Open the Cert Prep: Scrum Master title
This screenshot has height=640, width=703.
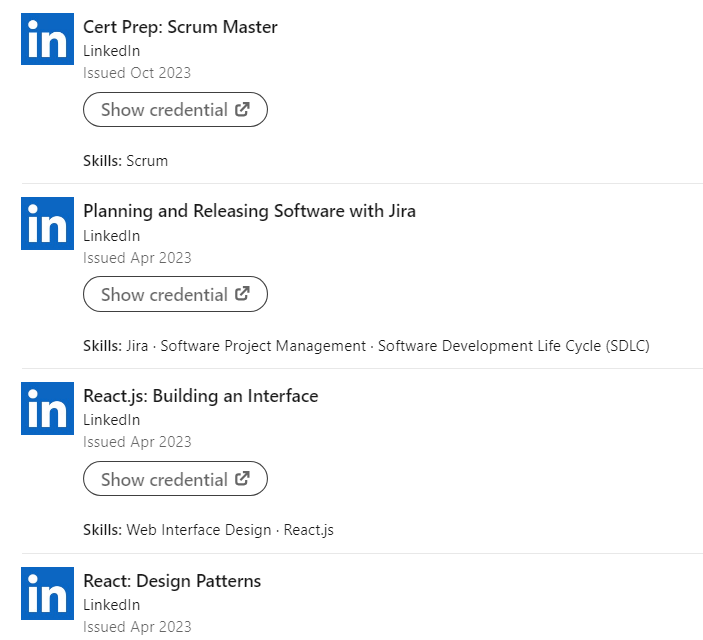pos(180,27)
